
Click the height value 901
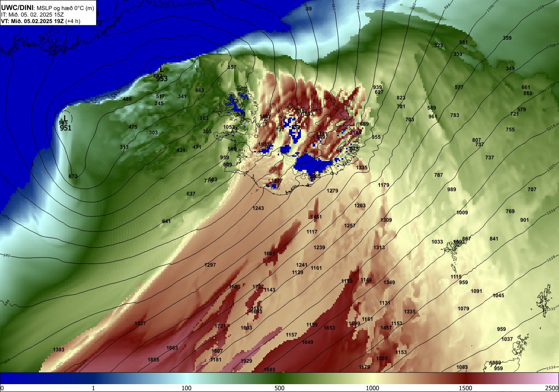point(524,220)
